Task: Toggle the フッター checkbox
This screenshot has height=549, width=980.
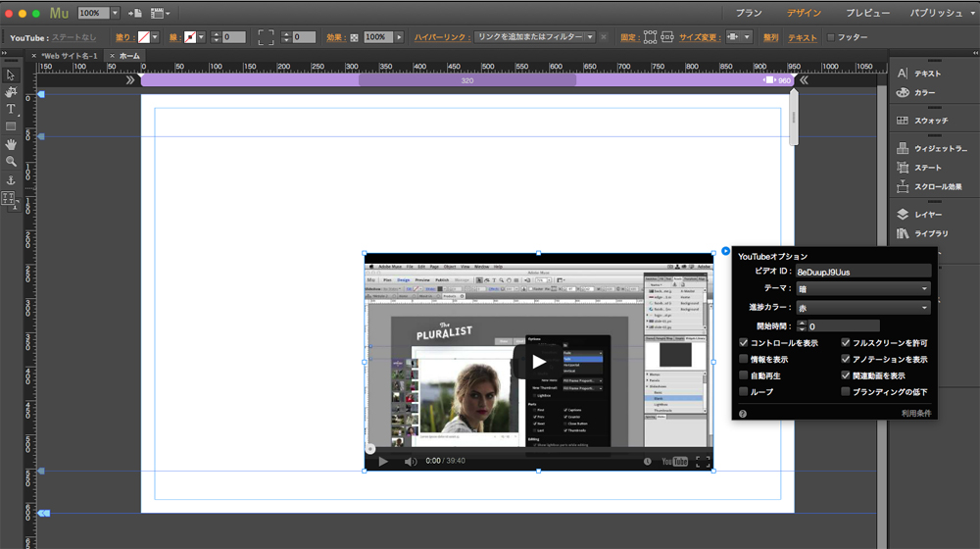Action: tap(831, 37)
